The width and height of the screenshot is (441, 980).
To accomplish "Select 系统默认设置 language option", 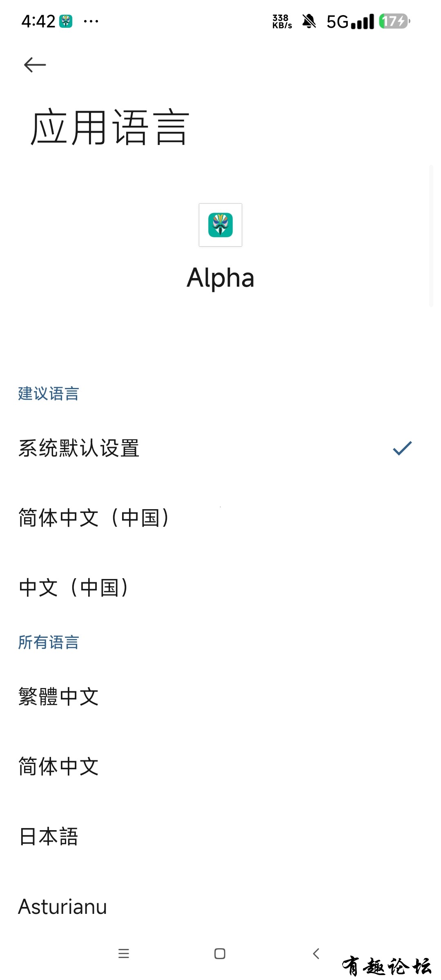I will tap(220, 448).
